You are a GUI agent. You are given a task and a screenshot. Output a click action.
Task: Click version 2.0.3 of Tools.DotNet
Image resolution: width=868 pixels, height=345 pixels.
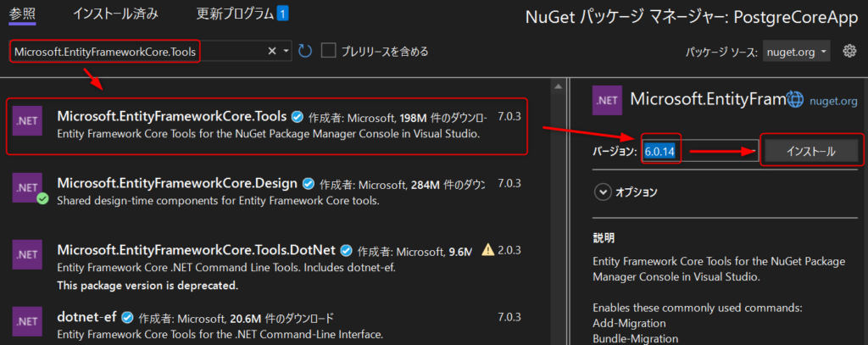click(509, 250)
